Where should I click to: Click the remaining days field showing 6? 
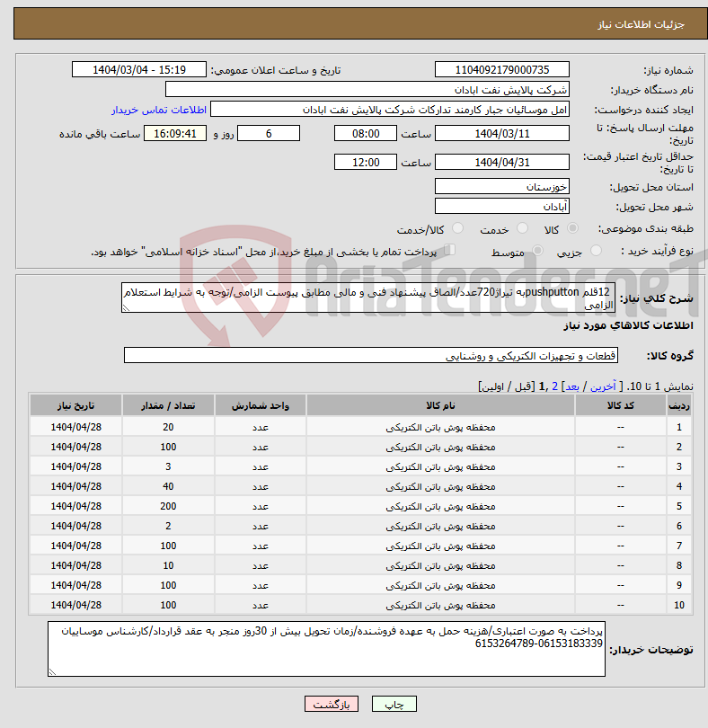pos(269,134)
